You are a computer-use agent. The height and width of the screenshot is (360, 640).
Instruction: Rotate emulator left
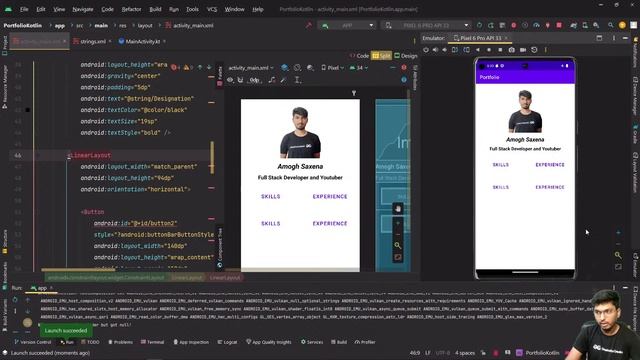[x=455, y=50]
